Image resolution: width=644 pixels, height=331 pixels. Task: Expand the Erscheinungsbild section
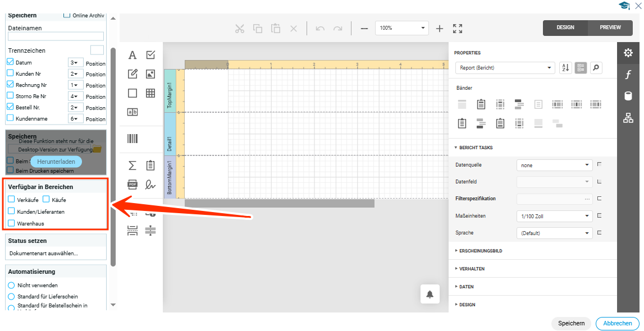point(481,251)
